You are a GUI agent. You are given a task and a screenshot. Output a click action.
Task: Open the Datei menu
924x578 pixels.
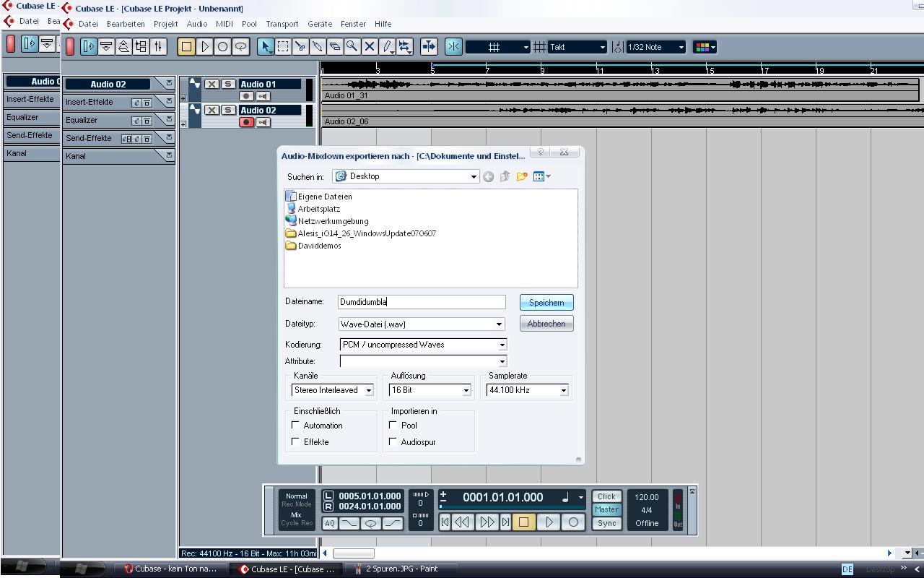tap(88, 24)
